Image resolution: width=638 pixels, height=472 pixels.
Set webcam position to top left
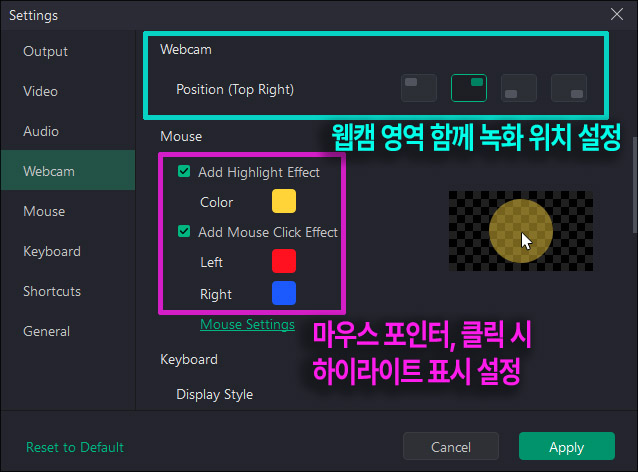pyautogui.click(x=419, y=88)
